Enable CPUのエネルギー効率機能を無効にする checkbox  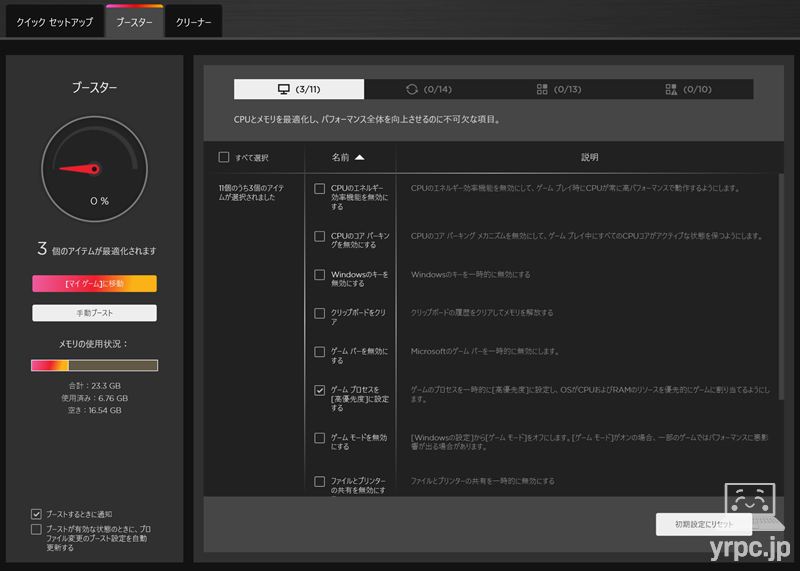click(319, 189)
